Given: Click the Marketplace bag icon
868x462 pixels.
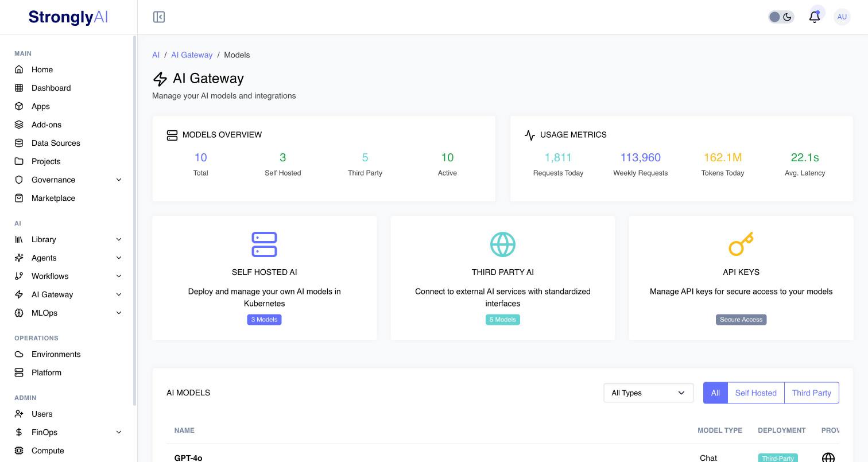Looking at the screenshot, I should pyautogui.click(x=19, y=198).
